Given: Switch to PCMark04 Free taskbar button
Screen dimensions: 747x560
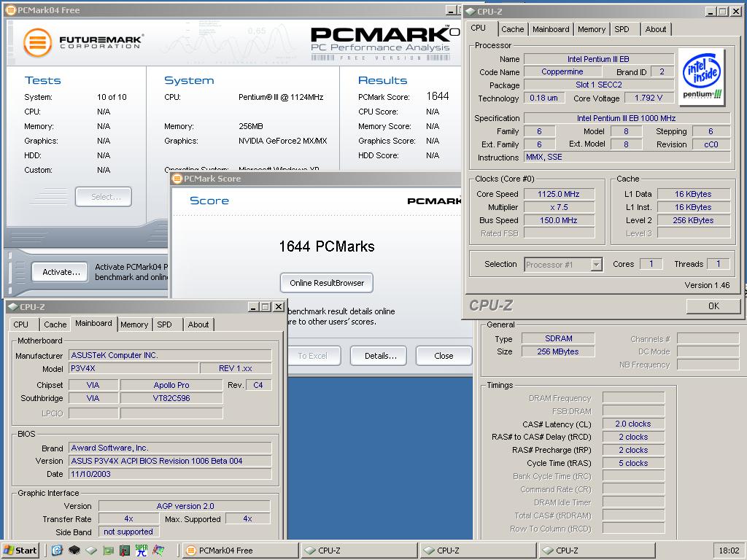Looking at the screenshot, I should point(241,551).
